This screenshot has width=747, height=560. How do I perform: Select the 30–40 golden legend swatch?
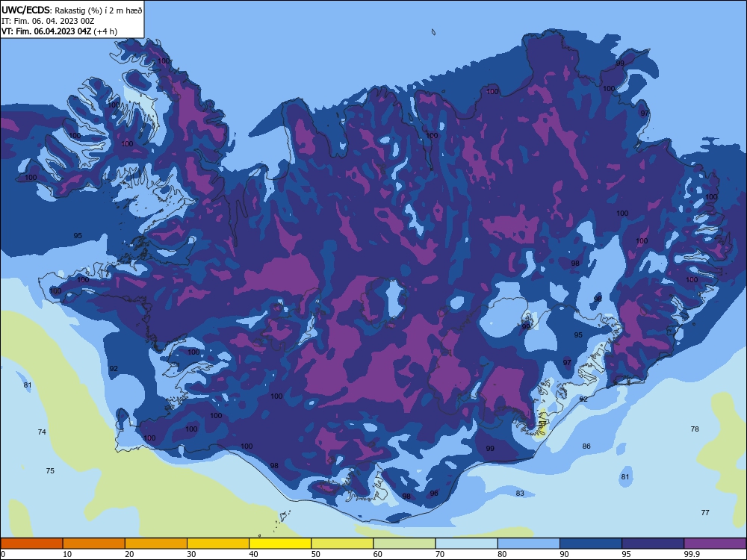(218, 544)
